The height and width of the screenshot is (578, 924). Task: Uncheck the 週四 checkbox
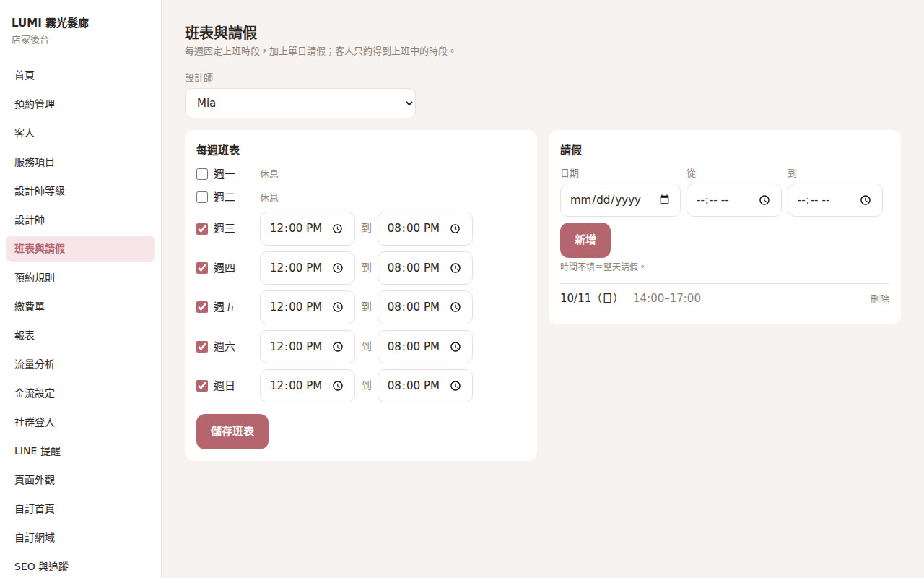tap(202, 268)
